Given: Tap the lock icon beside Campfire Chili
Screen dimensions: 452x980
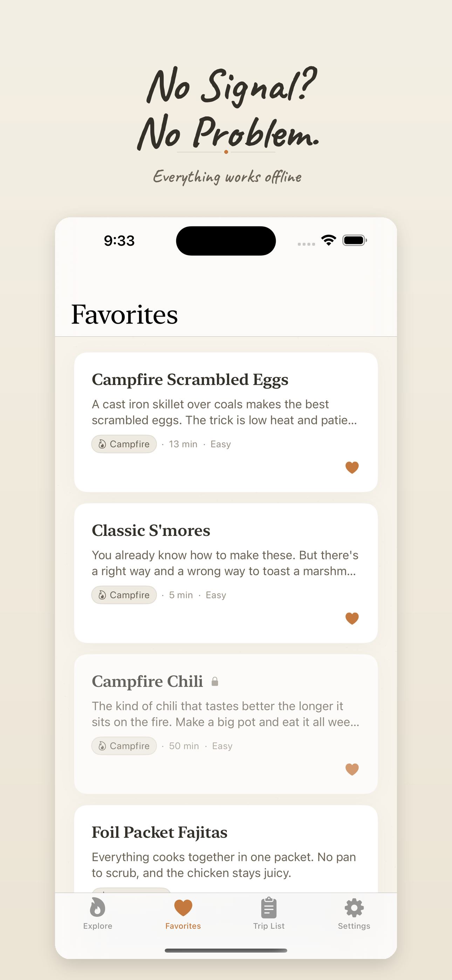Looking at the screenshot, I should pos(215,681).
